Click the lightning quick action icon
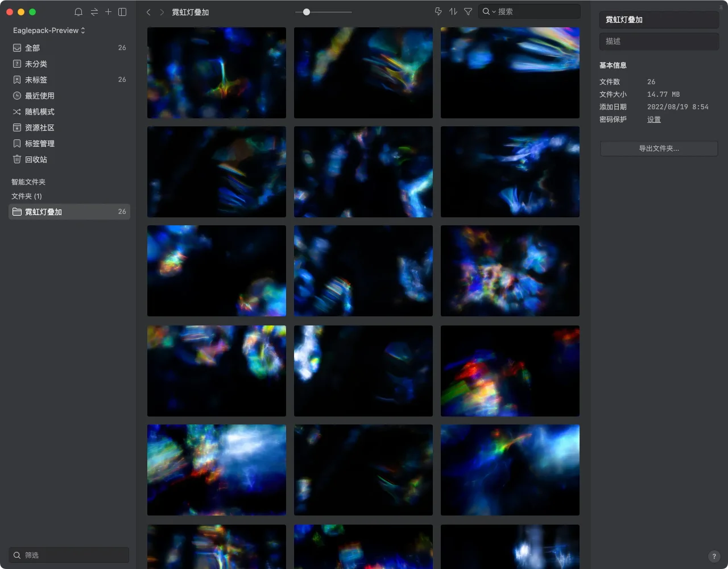The image size is (728, 569). (438, 11)
